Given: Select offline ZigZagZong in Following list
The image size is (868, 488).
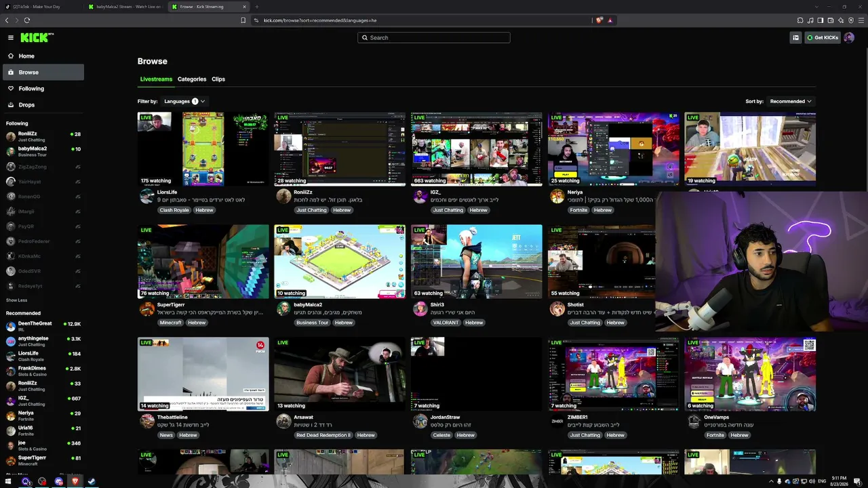Looking at the screenshot, I should pyautogui.click(x=43, y=167).
